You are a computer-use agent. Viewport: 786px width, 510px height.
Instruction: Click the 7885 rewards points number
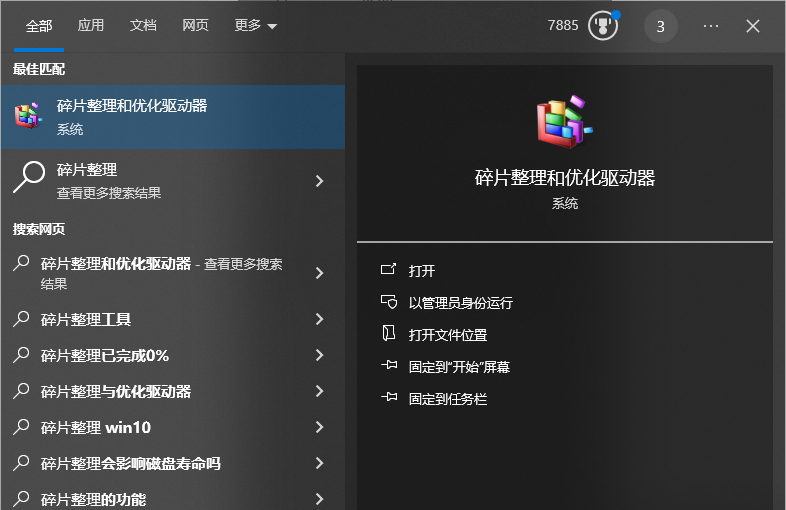coord(562,26)
